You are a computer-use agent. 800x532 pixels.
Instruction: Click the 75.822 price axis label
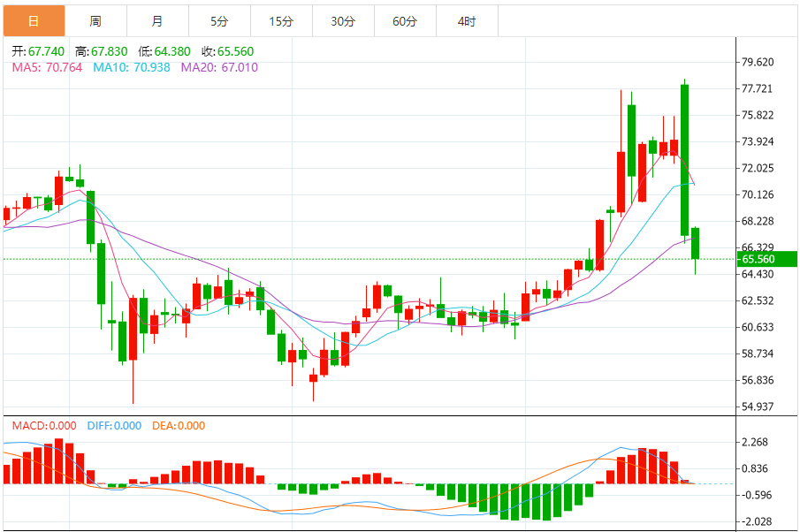click(x=758, y=115)
